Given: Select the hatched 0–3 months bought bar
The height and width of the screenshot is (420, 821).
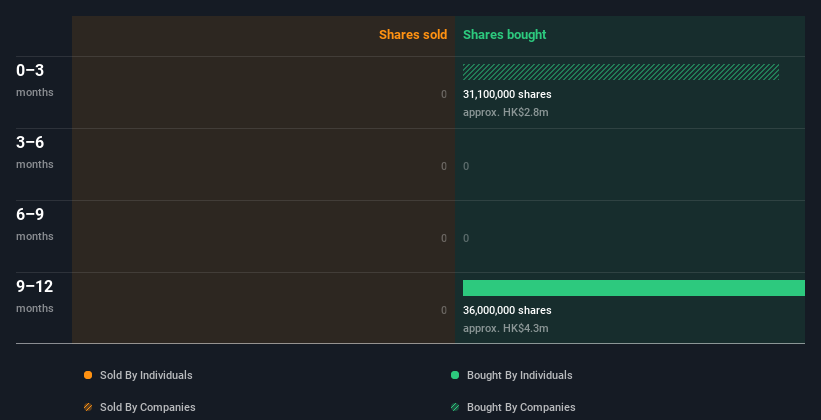Looking at the screenshot, I should (x=621, y=72).
